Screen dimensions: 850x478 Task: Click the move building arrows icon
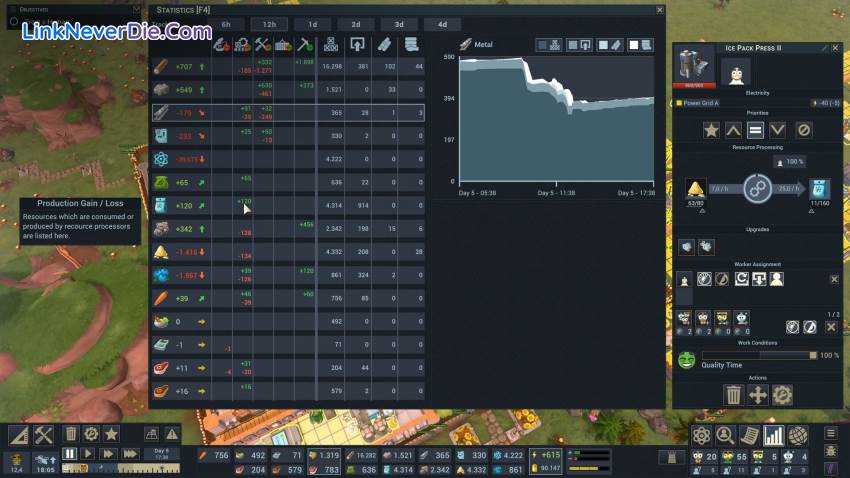click(757, 395)
